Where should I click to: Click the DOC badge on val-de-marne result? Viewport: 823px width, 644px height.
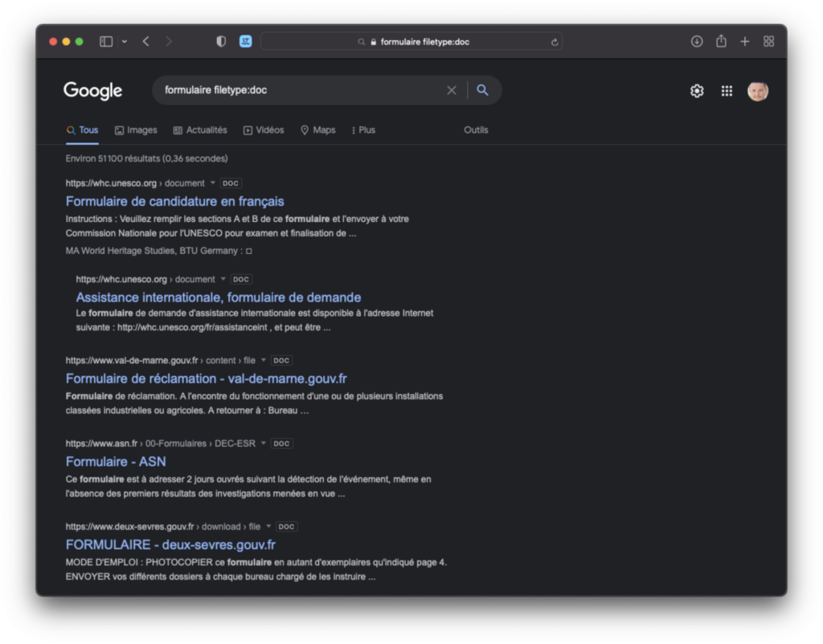click(281, 360)
